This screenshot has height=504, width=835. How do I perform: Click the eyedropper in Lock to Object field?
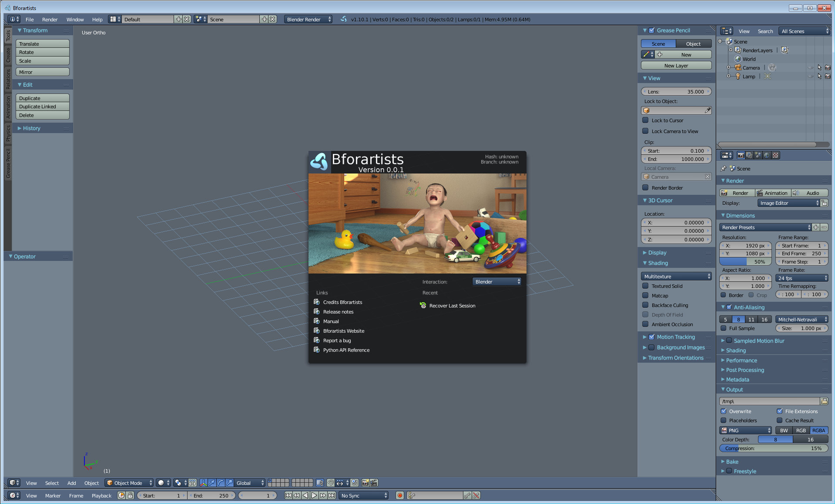pos(708,110)
